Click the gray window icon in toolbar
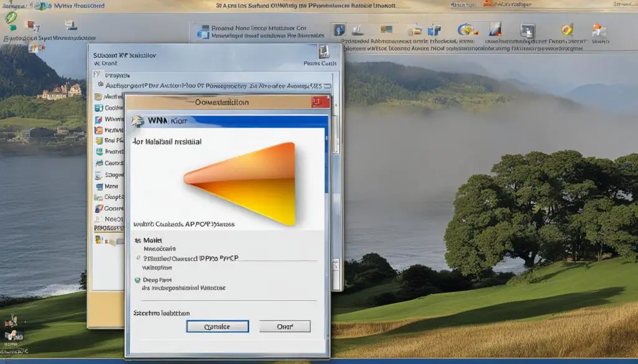 click(527, 31)
